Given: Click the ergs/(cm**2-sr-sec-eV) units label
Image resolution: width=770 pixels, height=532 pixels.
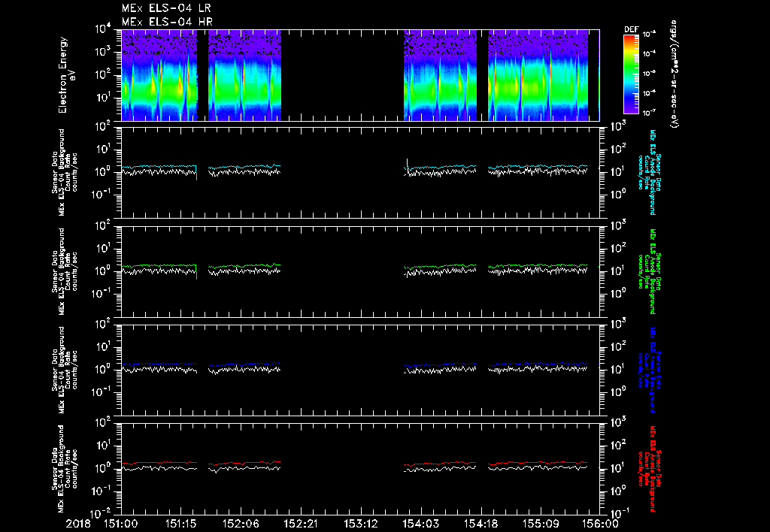Looking at the screenshot, I should click(x=675, y=74).
